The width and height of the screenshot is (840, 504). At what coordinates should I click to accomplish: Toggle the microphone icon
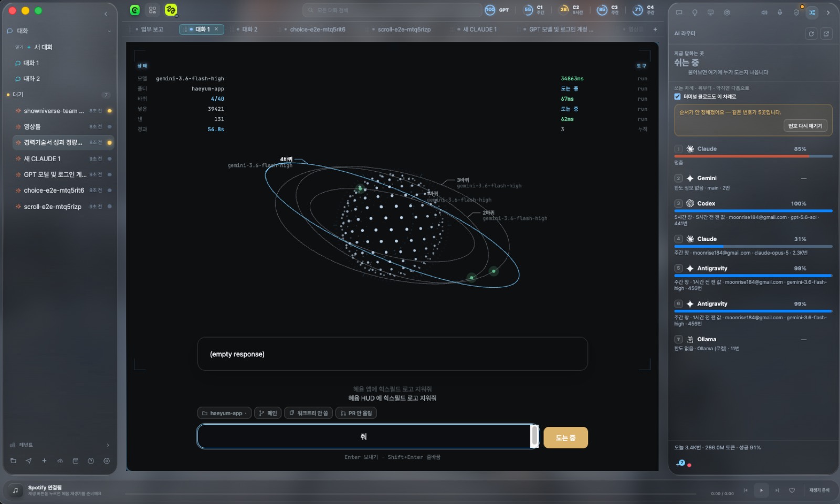tap(780, 13)
